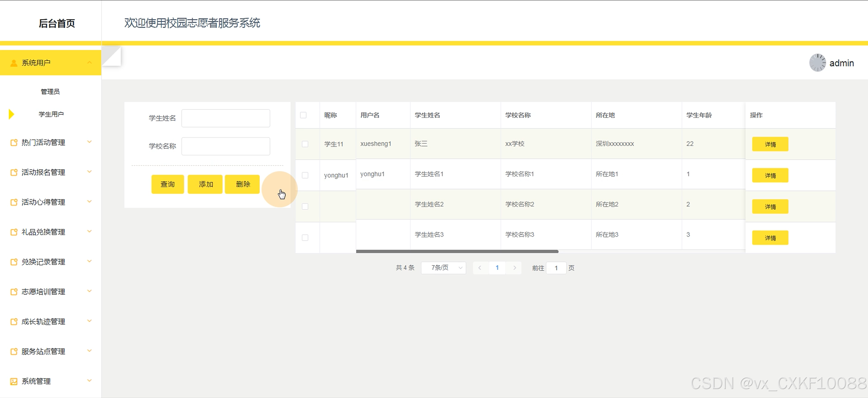Expand the 活动心得管理 chevron
The image size is (868, 398).
click(89, 202)
